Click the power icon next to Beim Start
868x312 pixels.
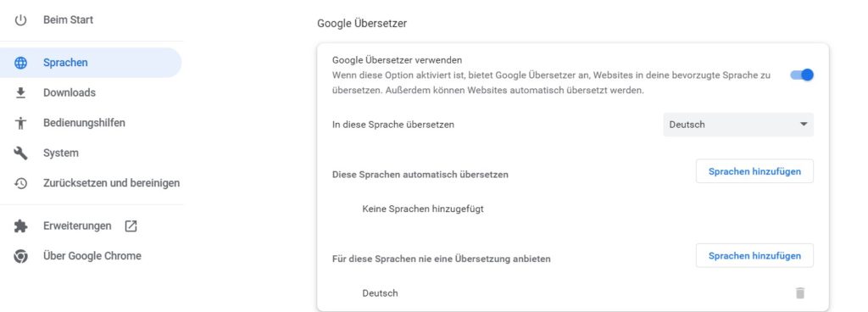tap(20, 20)
